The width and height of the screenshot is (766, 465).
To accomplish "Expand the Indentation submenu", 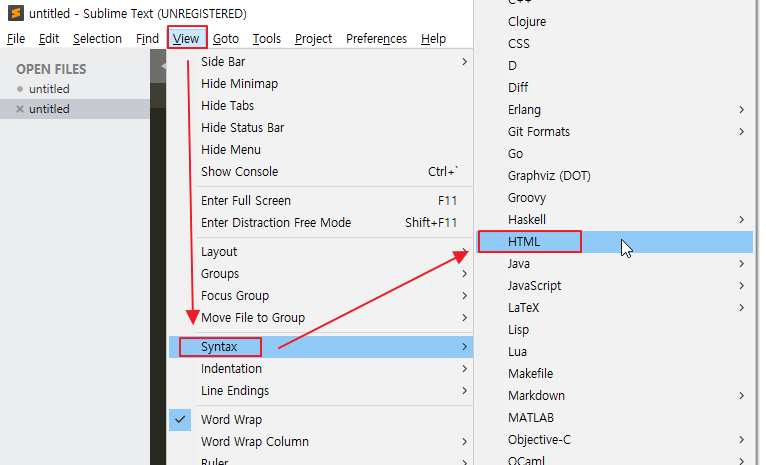I will click(320, 369).
